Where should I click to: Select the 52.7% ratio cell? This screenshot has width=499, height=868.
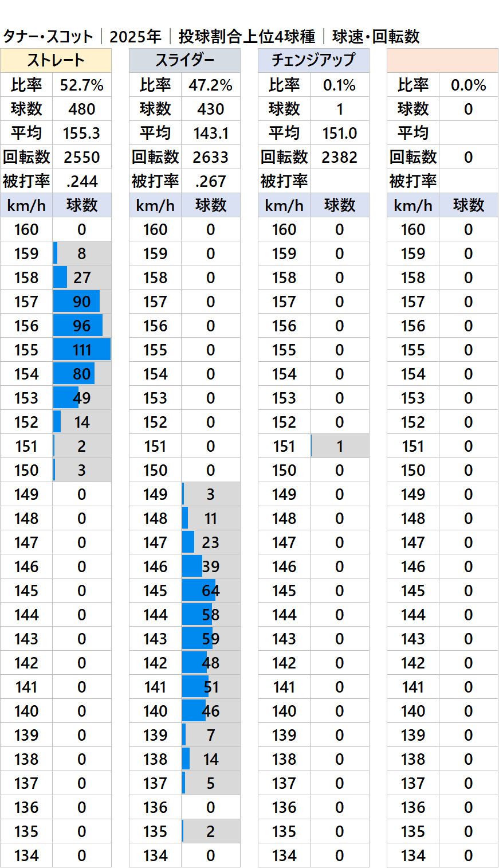[x=82, y=85]
